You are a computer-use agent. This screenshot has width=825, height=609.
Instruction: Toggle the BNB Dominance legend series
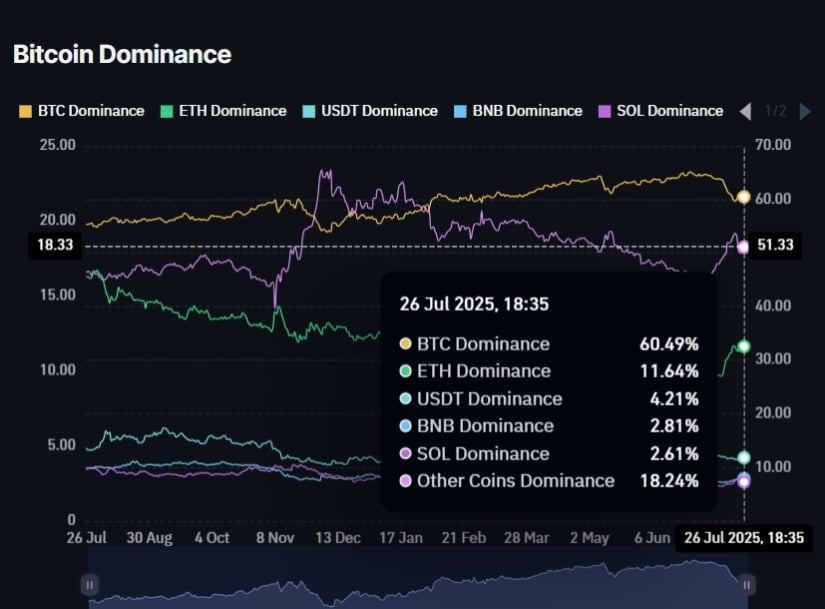point(518,111)
